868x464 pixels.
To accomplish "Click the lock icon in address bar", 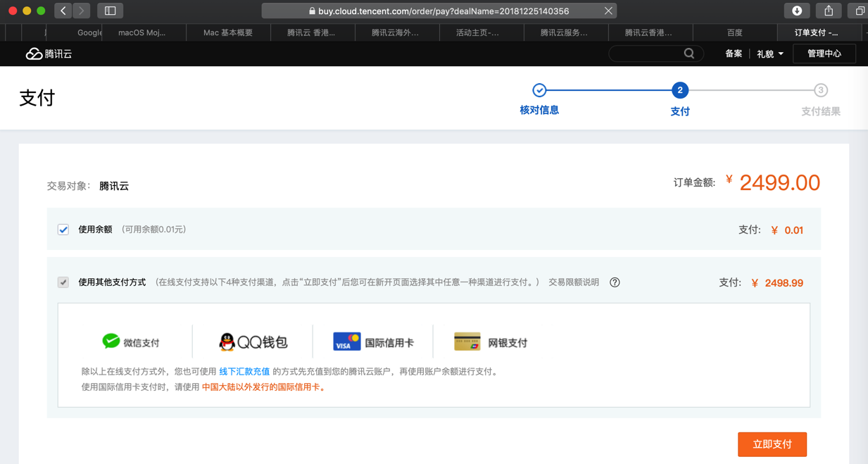I will pos(312,11).
